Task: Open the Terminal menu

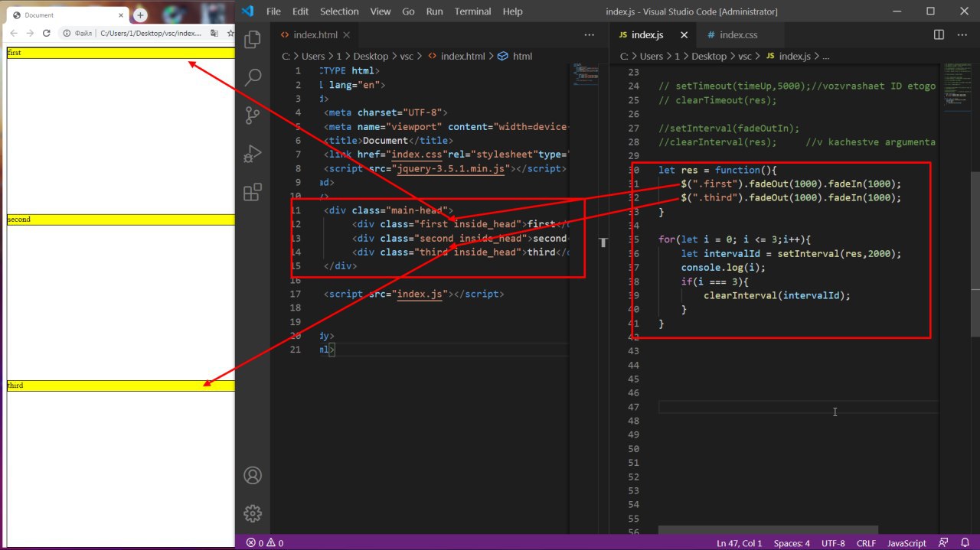Action: pyautogui.click(x=472, y=11)
